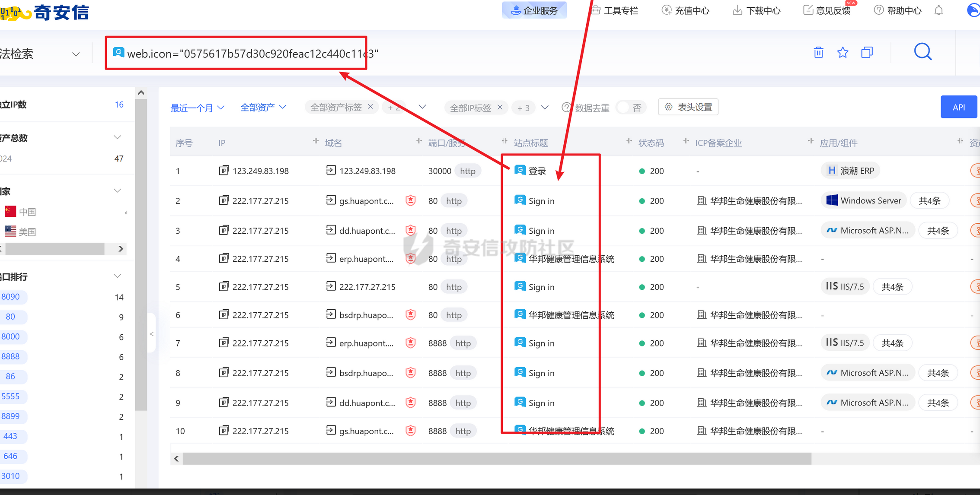Click Sign in title in row 8

[541, 373]
